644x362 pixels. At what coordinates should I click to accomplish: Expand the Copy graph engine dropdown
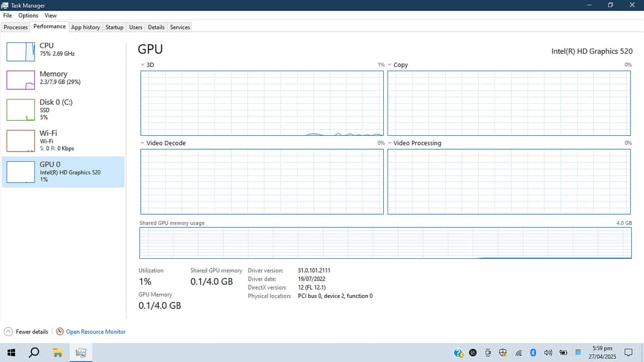(390, 65)
